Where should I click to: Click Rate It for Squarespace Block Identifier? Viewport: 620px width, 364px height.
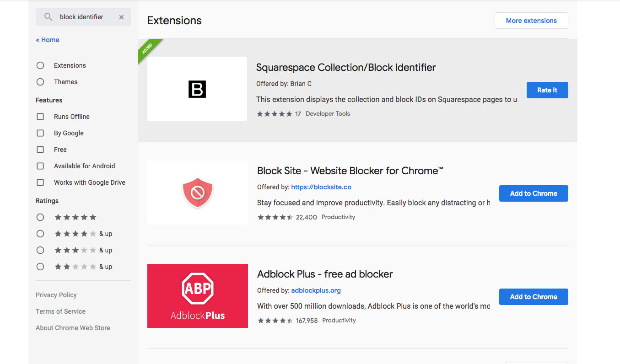tap(547, 90)
